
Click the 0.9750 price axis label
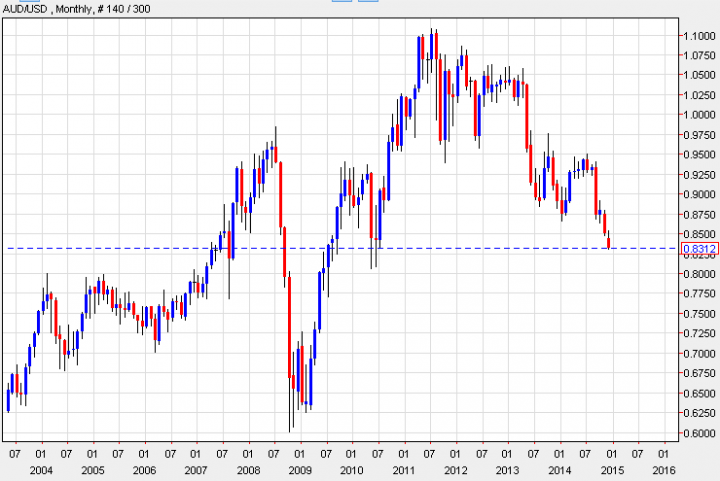[699, 135]
